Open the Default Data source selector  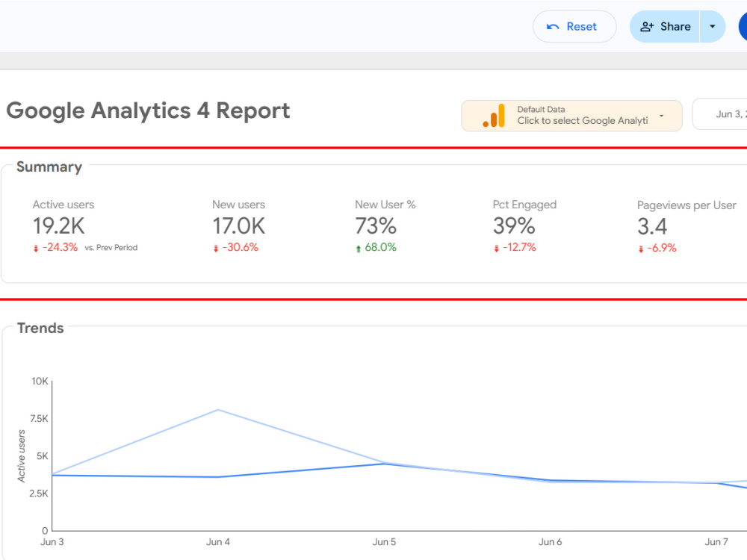(571, 116)
